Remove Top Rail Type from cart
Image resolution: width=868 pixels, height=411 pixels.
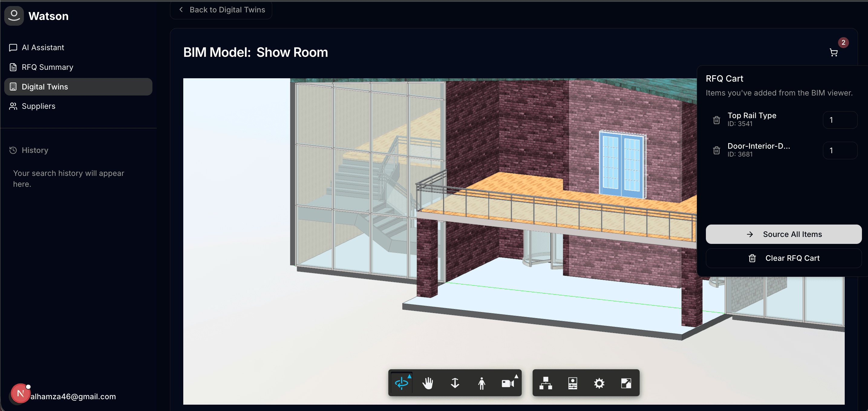point(716,120)
